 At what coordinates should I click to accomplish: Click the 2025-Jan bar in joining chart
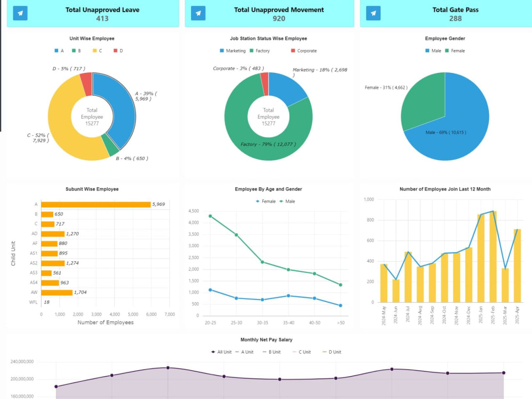(x=481, y=259)
